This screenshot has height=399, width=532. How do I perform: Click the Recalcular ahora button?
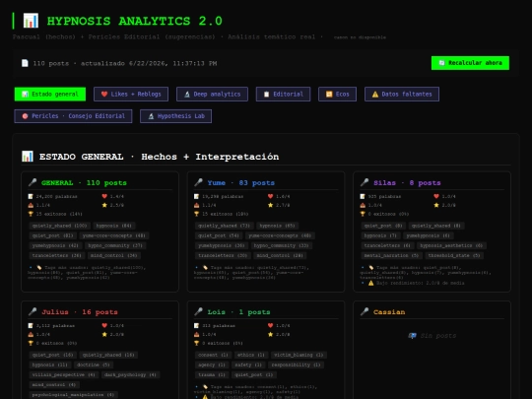[470, 63]
